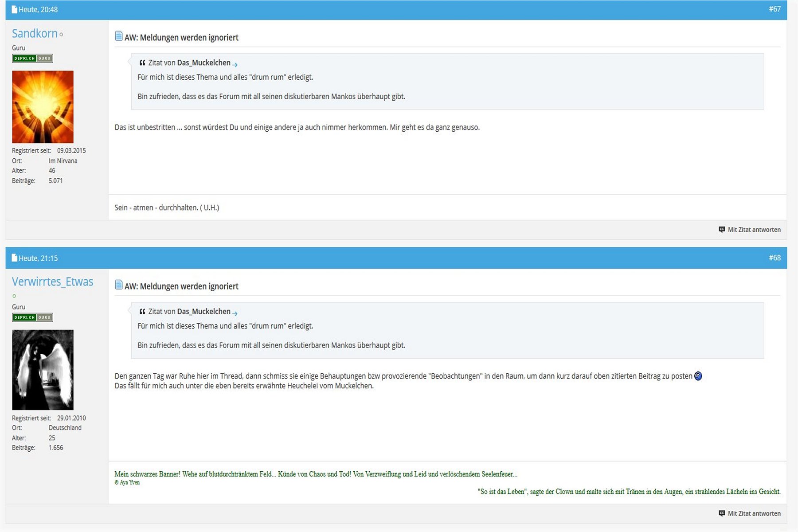
Task: Reply with quote to Sandkorn's post
Action: pos(750,230)
